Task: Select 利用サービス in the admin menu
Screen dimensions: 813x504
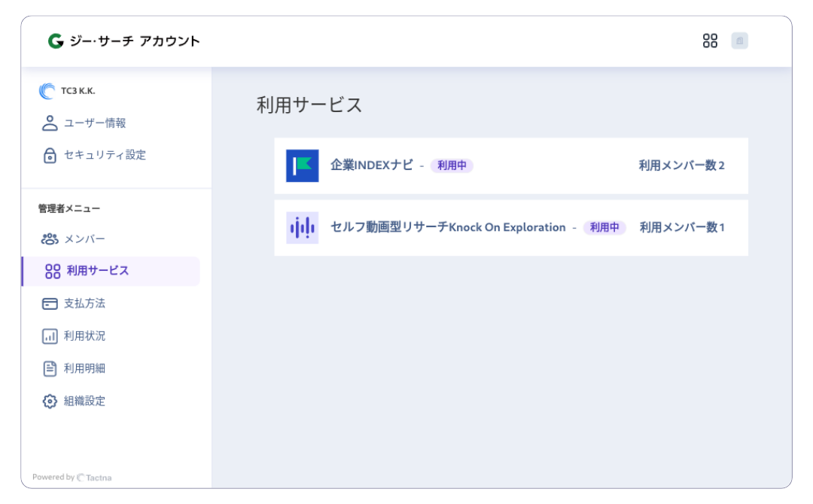Action: (111, 271)
